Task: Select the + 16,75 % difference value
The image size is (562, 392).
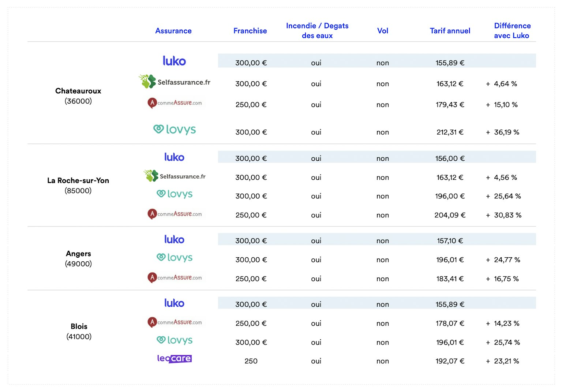Action: 502,279
